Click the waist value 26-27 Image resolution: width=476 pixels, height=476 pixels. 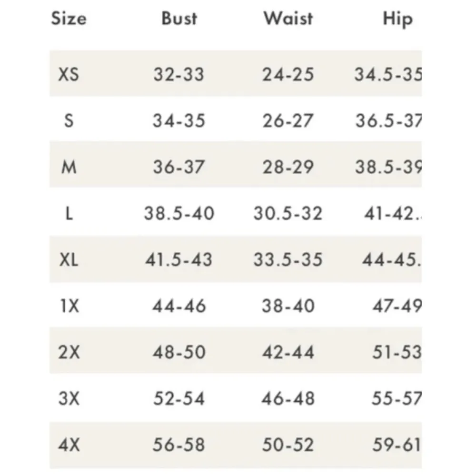tap(288, 121)
